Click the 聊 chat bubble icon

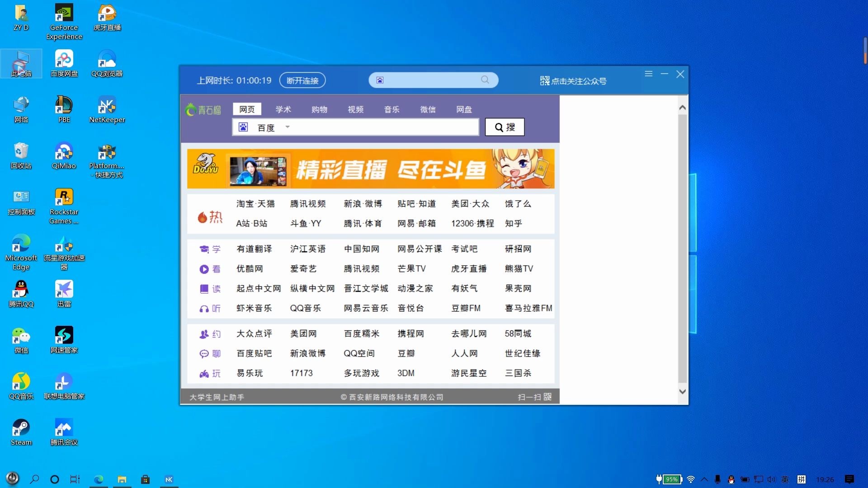(x=204, y=353)
